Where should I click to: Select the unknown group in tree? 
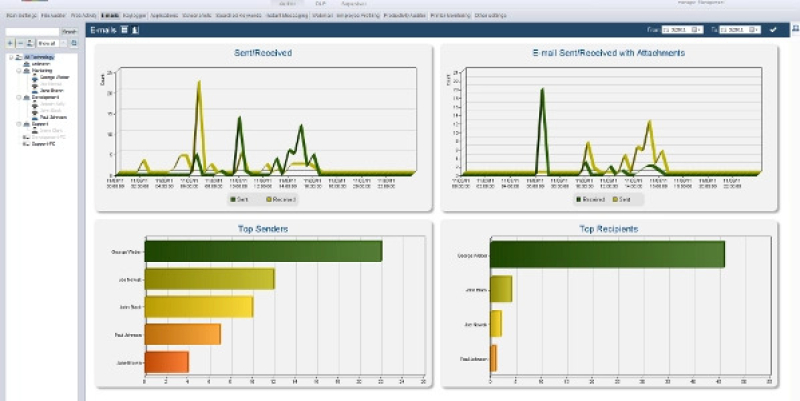tap(40, 64)
